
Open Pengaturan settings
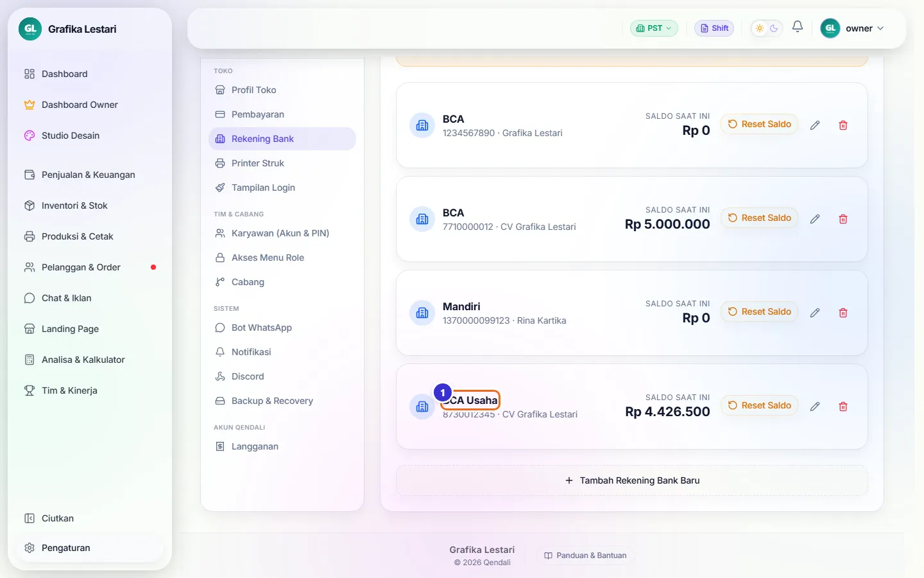[x=90, y=548]
